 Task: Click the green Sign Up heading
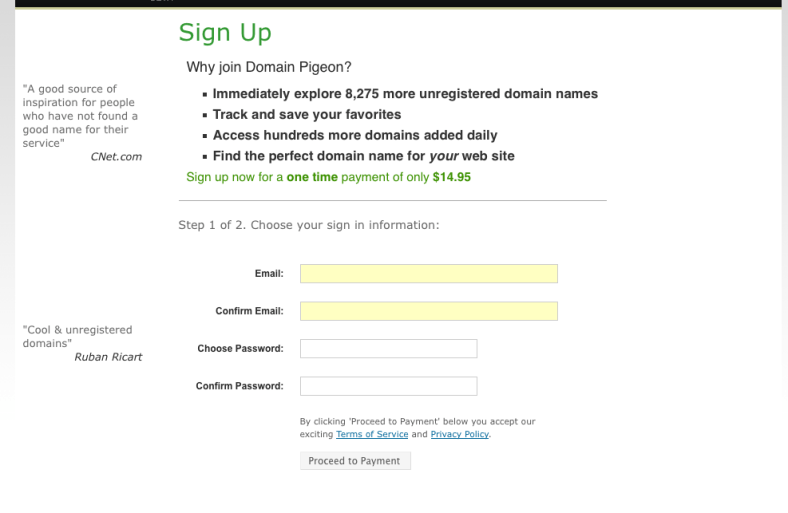click(x=225, y=33)
